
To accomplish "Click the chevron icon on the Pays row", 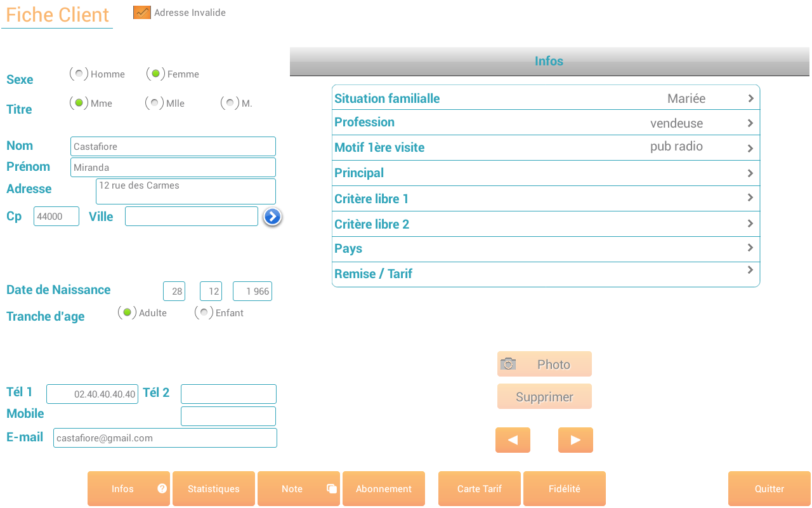I will point(749,249).
